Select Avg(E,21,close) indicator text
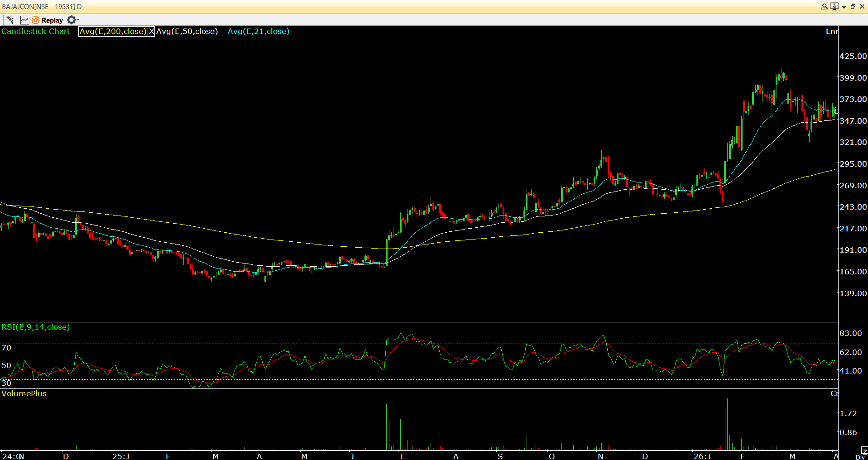The height and width of the screenshot is (460, 868). (x=258, y=31)
